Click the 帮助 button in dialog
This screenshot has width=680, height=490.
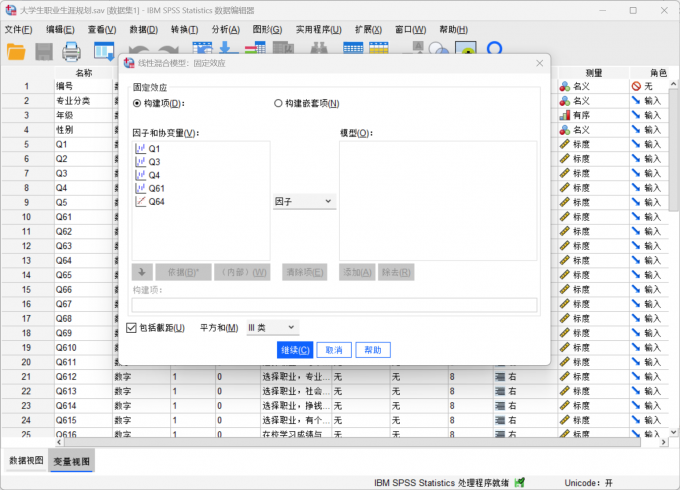point(372,350)
